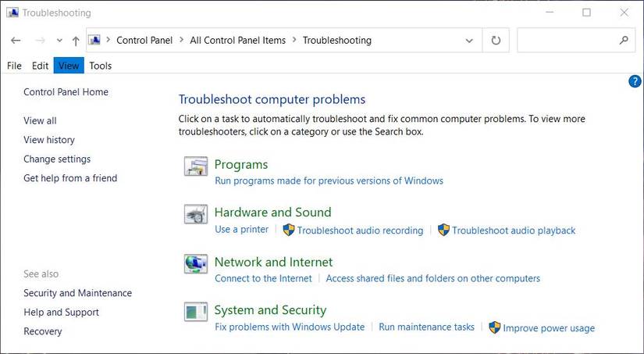Image resolution: width=644 pixels, height=354 pixels.
Task: Click the Network and Internet icon
Action: point(195,263)
